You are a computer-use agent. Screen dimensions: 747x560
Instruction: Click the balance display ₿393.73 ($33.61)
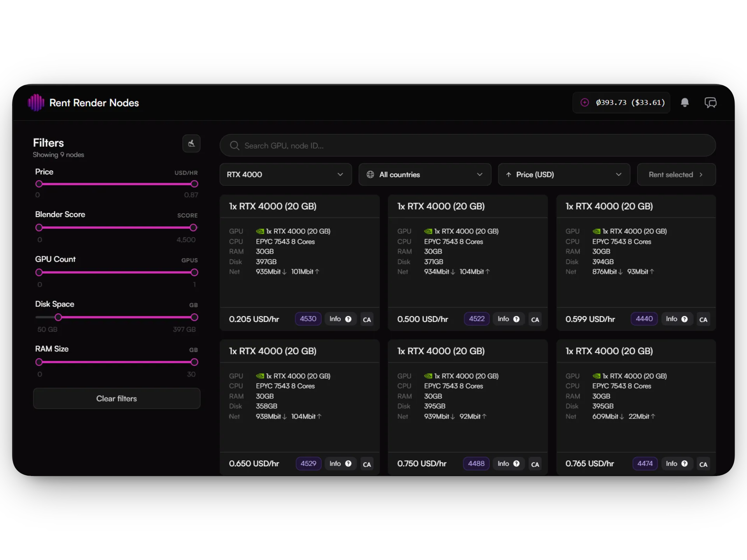pyautogui.click(x=621, y=103)
